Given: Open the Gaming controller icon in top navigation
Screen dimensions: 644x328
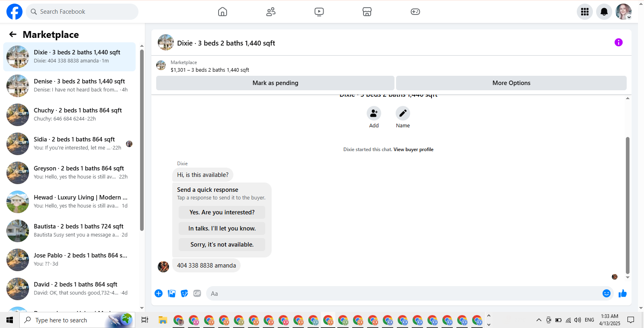Looking at the screenshot, I should coord(415,12).
